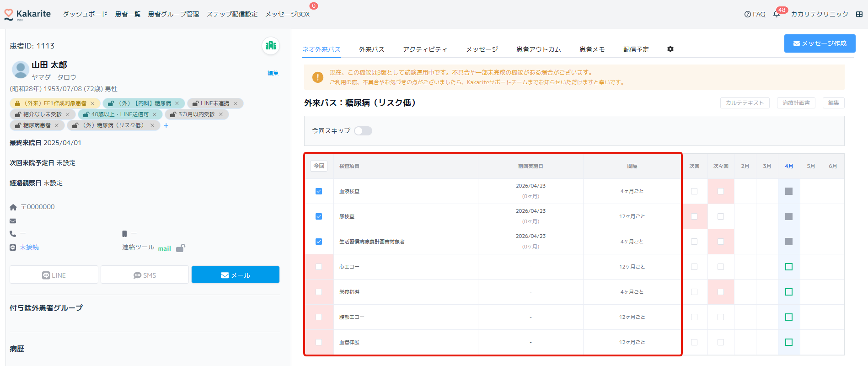This screenshot has height=366, width=868.
Task: Open the settings gear next to 配信予定 tab
Action: 670,49
